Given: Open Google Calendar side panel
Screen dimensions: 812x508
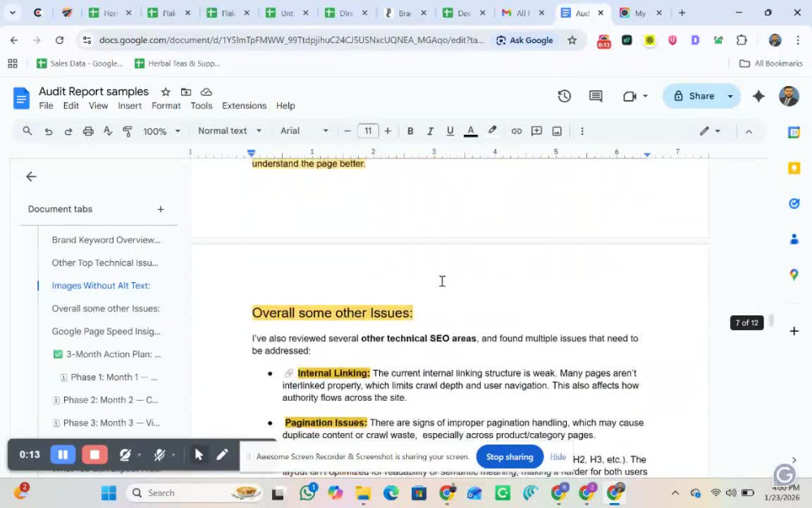Looking at the screenshot, I should point(794,132).
